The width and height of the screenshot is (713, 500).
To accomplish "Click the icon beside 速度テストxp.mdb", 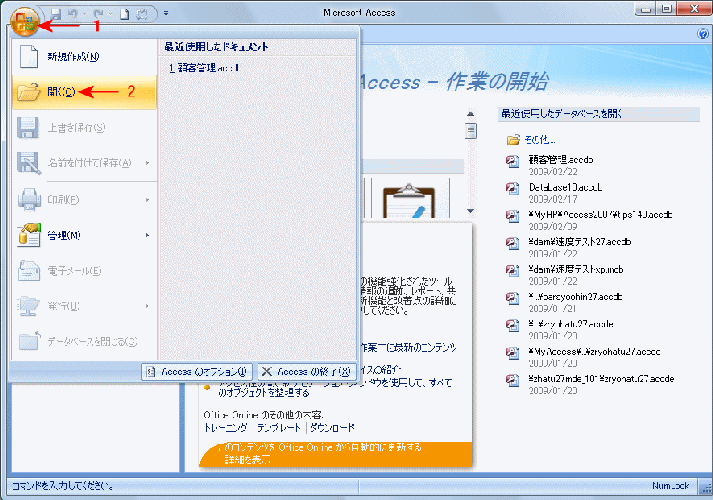I will click(512, 270).
